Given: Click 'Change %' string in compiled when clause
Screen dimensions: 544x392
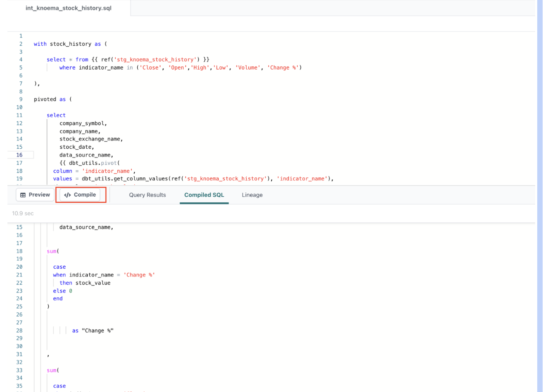Looking at the screenshot, I should pyautogui.click(x=139, y=275).
